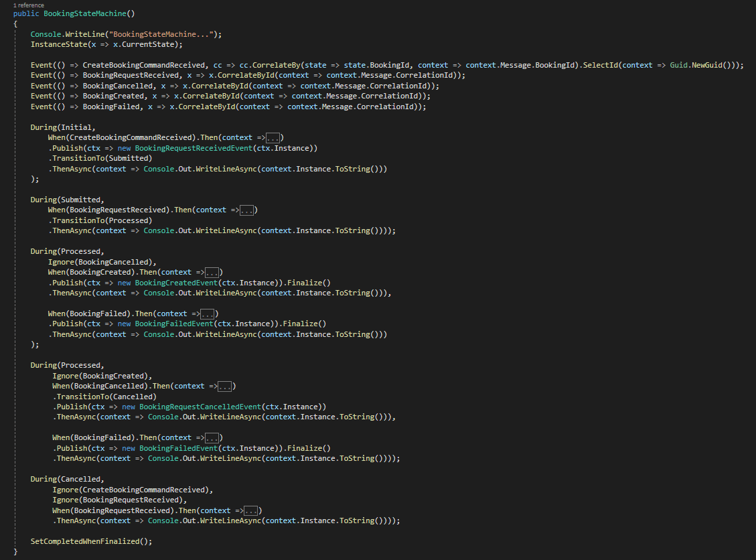Click 'InstanceState' method call

point(59,44)
